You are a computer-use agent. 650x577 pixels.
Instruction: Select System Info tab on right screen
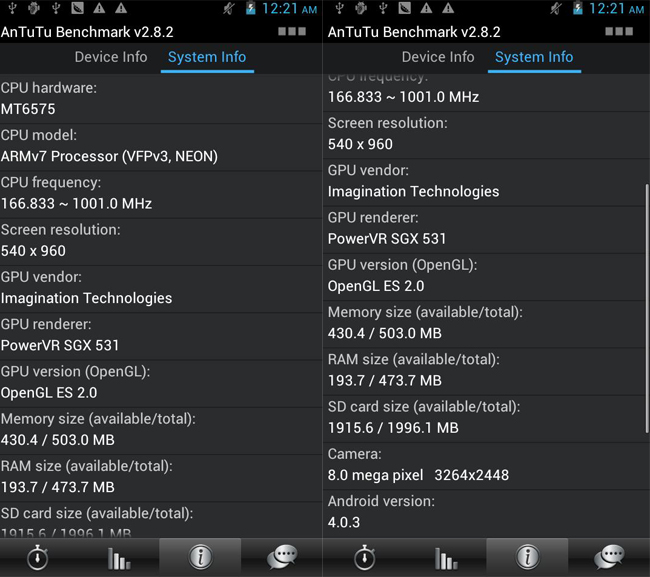click(x=534, y=57)
